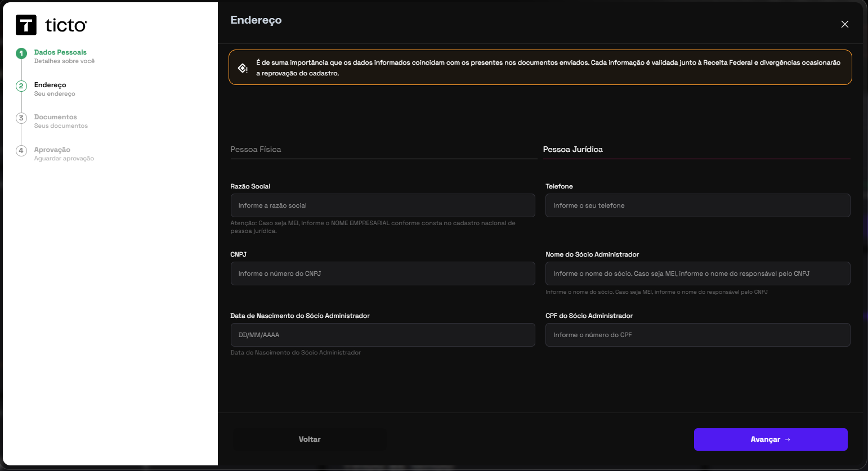Click the CPF do Sócio Administrador field
Image resolution: width=868 pixels, height=471 pixels.
click(697, 335)
